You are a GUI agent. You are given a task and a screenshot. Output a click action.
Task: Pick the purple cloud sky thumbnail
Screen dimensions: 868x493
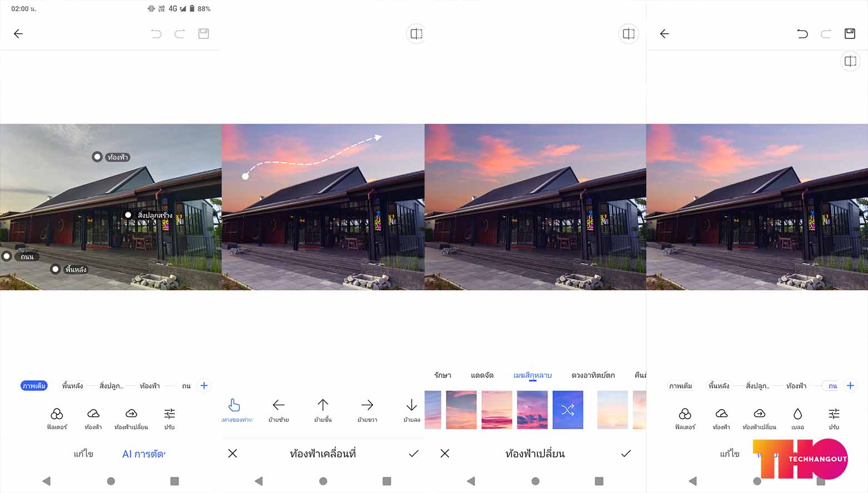click(532, 410)
